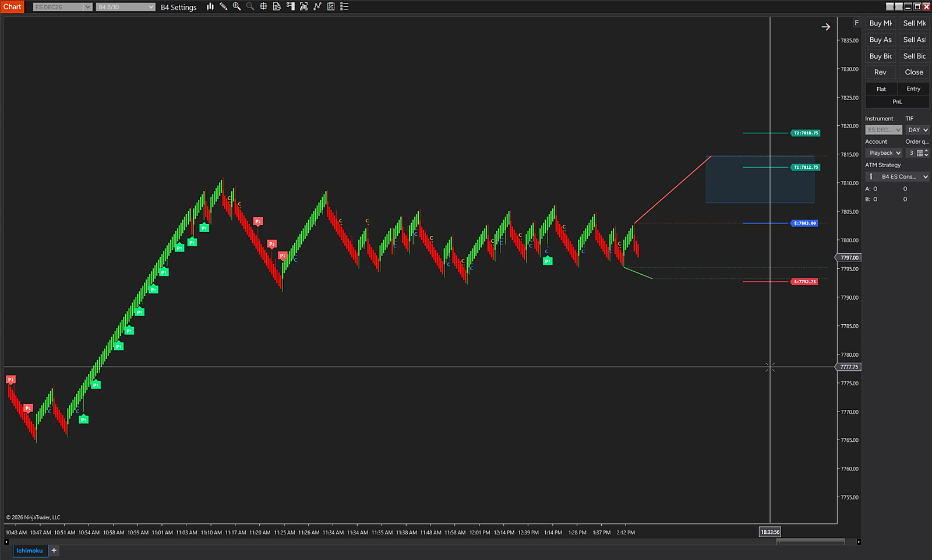Image resolution: width=932 pixels, height=560 pixels.
Task: Click the order quantity field showing 3
Action: tap(911, 153)
